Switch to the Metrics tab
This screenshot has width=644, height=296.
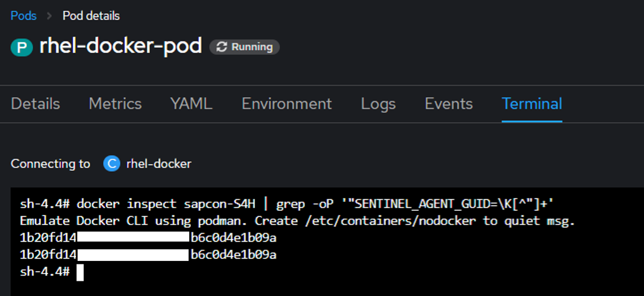[115, 104]
